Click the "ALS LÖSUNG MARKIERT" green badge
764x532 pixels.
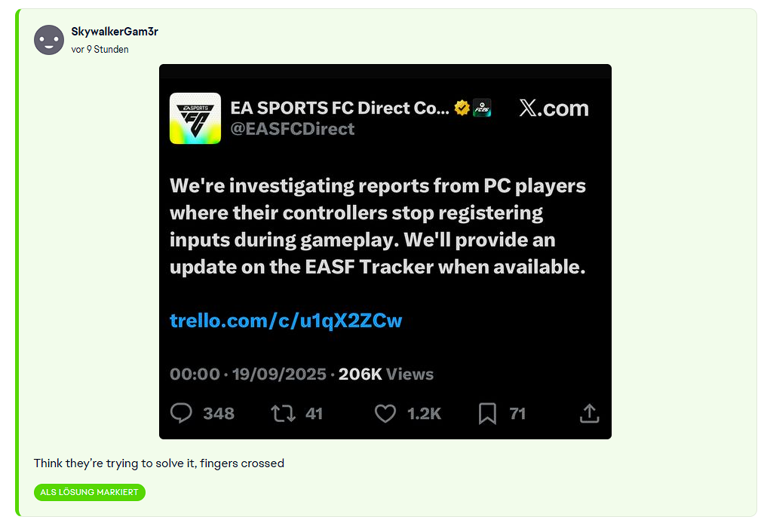(89, 492)
